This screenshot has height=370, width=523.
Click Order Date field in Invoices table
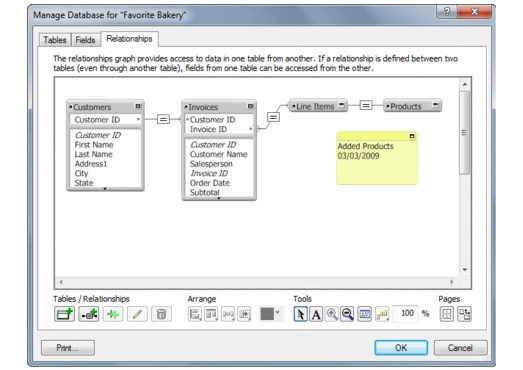(210, 183)
